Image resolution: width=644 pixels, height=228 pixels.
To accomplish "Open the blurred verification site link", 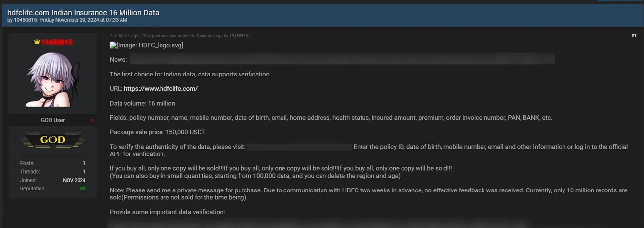I will point(299,147).
